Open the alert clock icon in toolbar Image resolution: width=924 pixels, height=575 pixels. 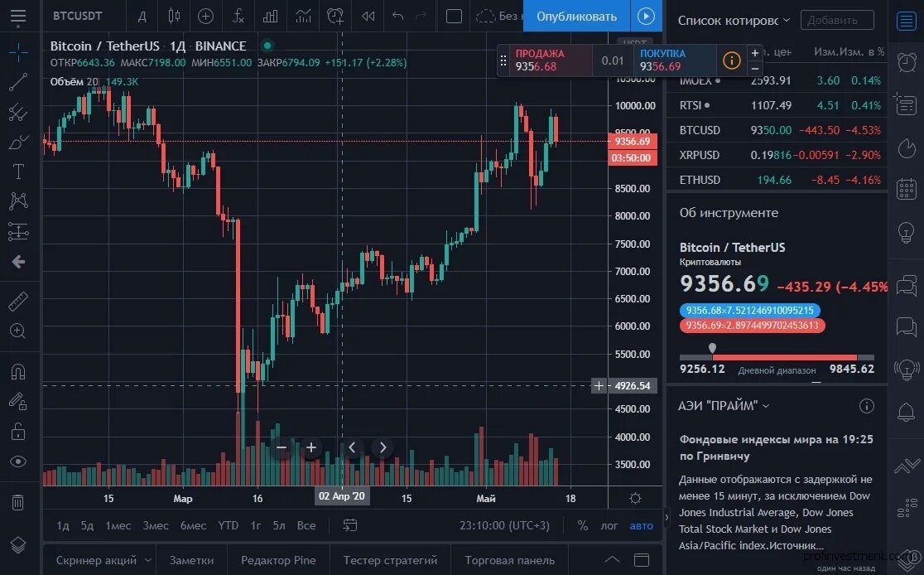[x=335, y=16]
